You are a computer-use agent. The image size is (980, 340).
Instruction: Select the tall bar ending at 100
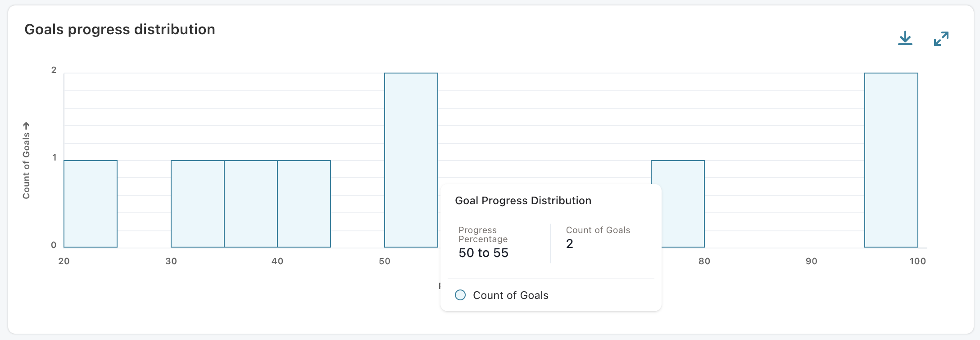click(891, 160)
